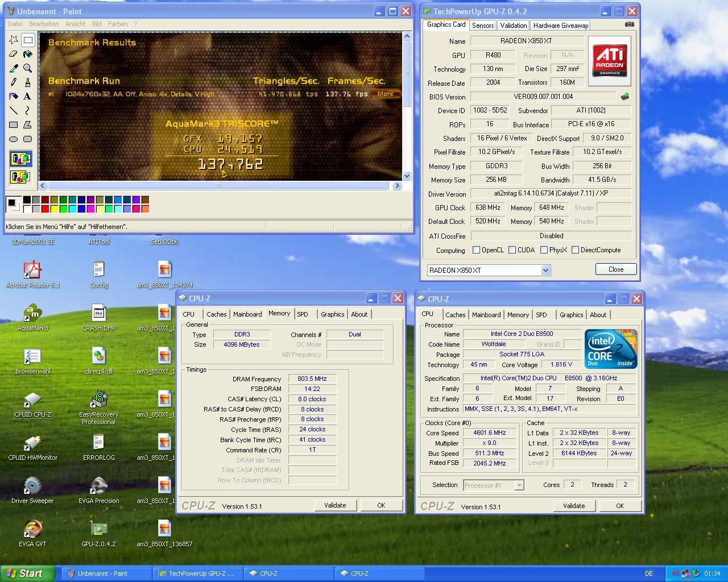Check the DirectCompute checkbox
This screenshot has height=582, width=728.
[x=576, y=250]
